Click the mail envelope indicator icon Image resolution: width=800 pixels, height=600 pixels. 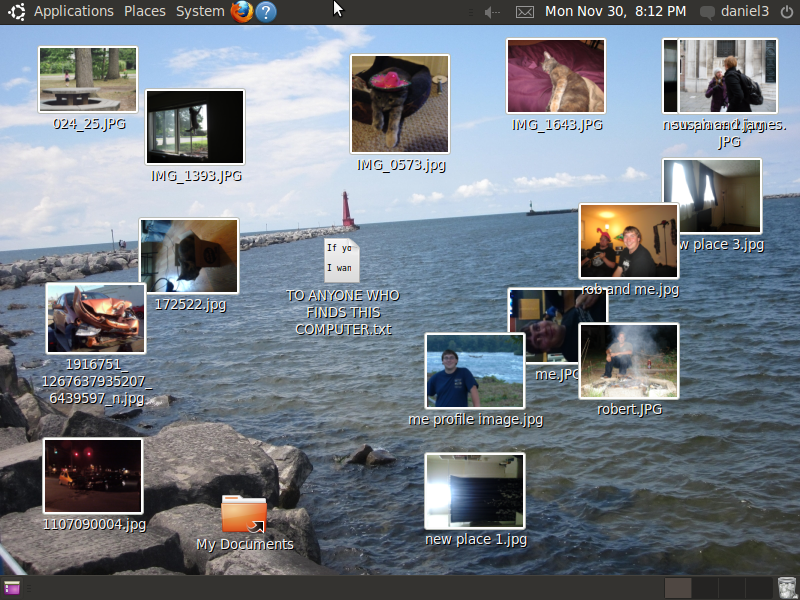click(x=524, y=12)
